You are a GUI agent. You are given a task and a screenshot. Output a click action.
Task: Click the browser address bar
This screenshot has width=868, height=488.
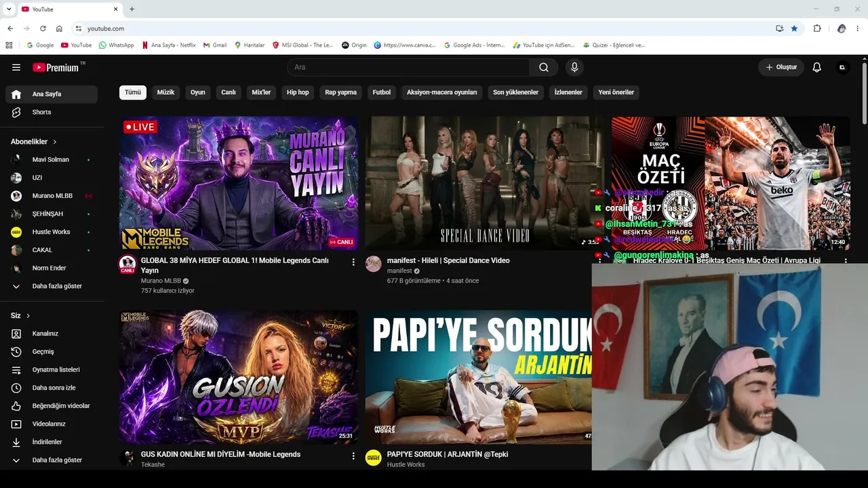tap(427, 28)
